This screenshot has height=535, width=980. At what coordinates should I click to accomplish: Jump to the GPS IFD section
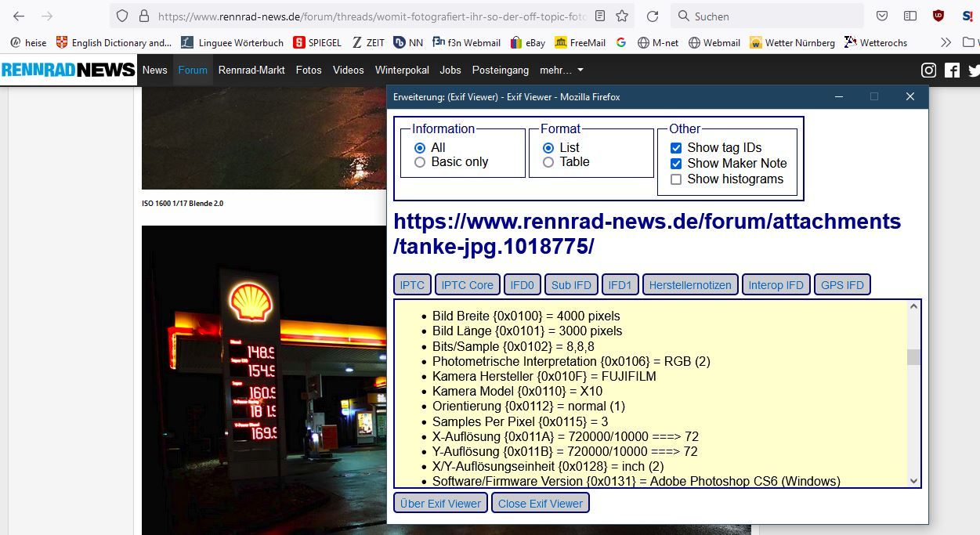[x=842, y=285]
